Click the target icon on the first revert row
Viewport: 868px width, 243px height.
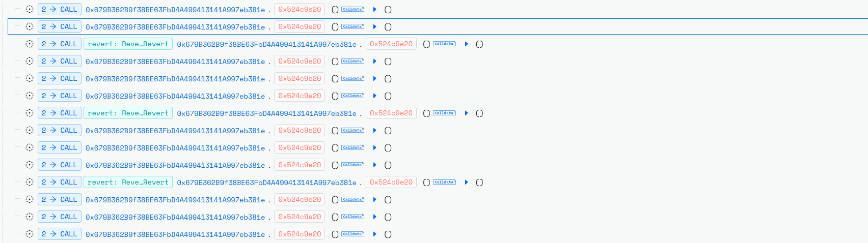pyautogui.click(x=30, y=44)
